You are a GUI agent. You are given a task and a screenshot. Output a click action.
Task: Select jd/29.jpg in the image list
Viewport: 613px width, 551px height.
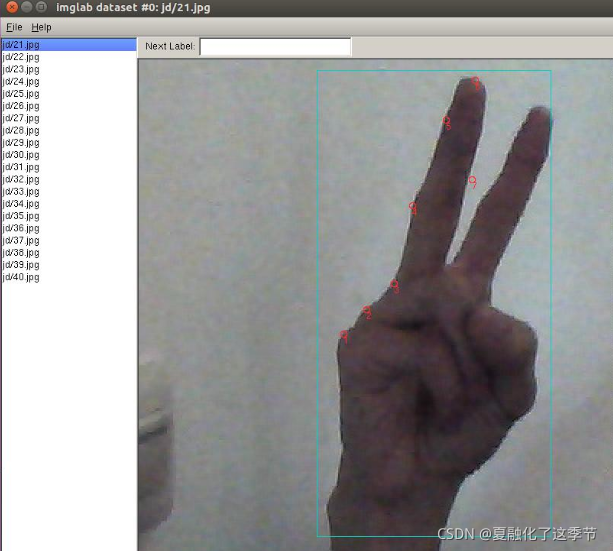pyautogui.click(x=69, y=142)
